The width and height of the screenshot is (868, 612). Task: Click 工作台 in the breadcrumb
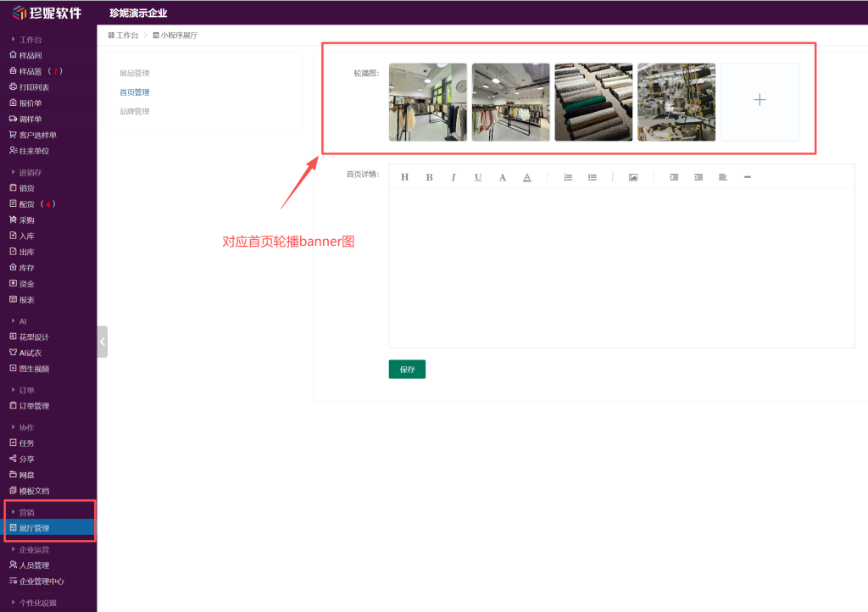click(x=126, y=36)
